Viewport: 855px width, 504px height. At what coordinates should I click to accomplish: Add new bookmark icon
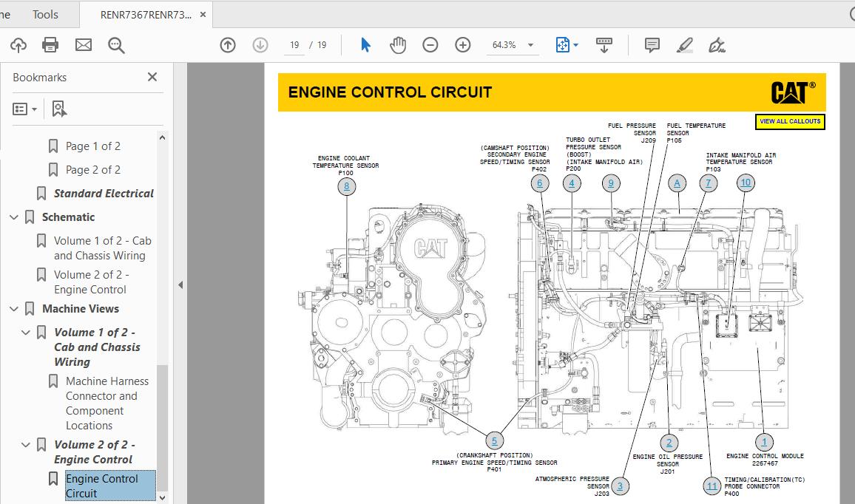tap(59, 109)
